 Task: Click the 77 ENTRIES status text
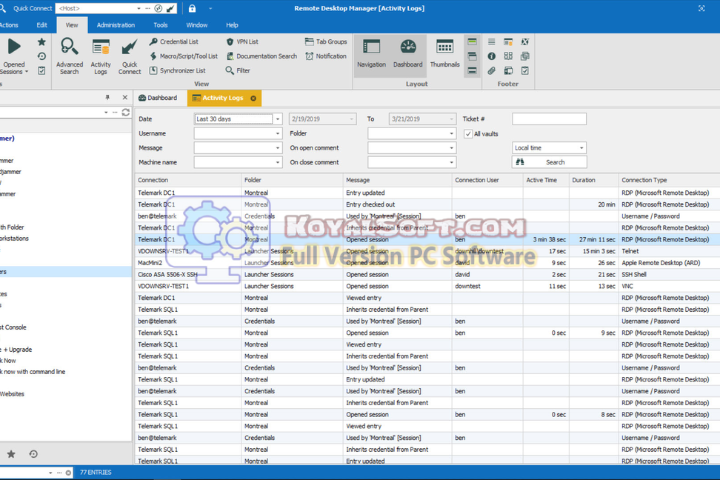click(96, 472)
